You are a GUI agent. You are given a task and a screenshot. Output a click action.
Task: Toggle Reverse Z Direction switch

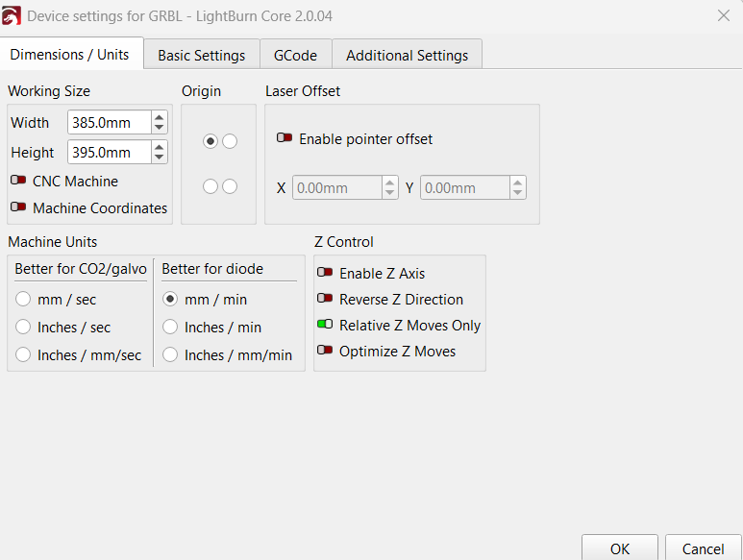[325, 300]
